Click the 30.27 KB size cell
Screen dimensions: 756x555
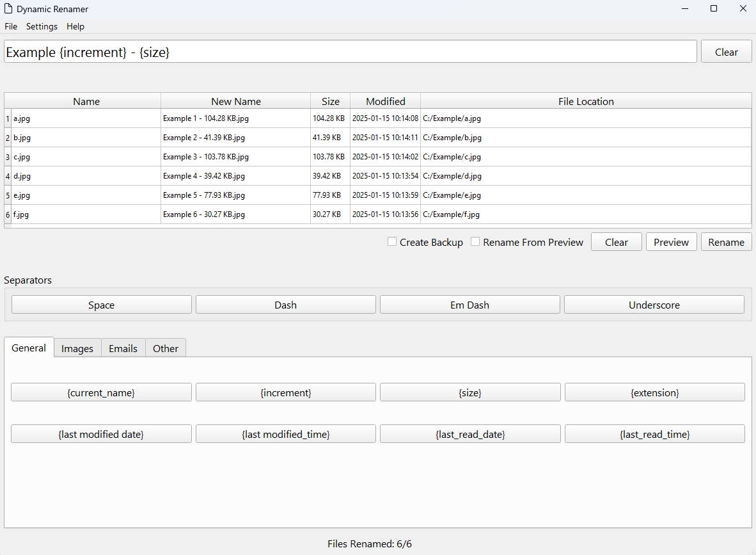coord(330,214)
